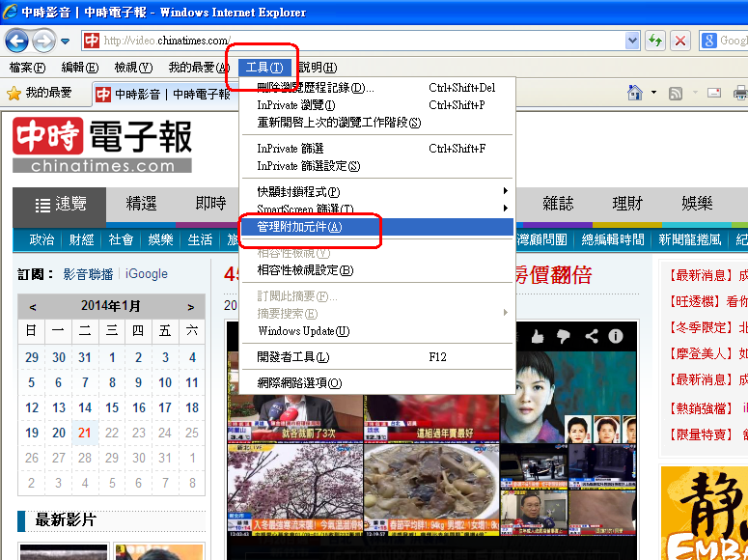Screen dimensions: 748x560
Task: Open the 【限量特賣】 news link
Action: [707, 434]
